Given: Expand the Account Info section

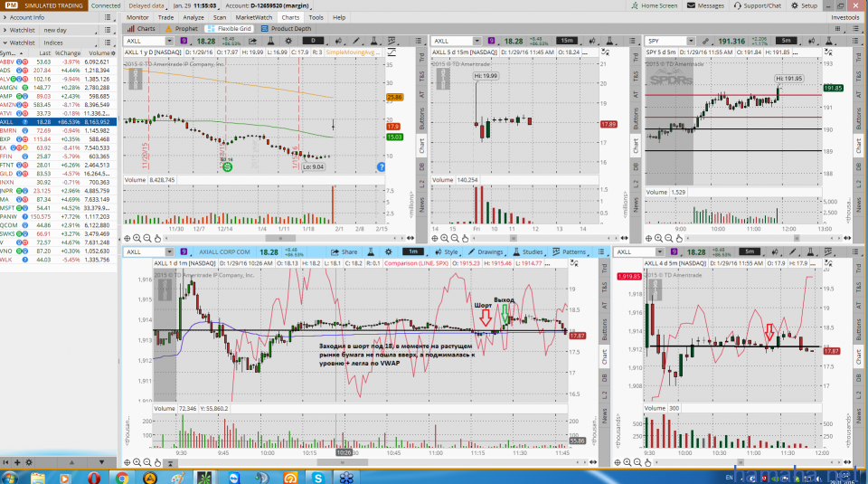Looking at the screenshot, I should [5, 18].
